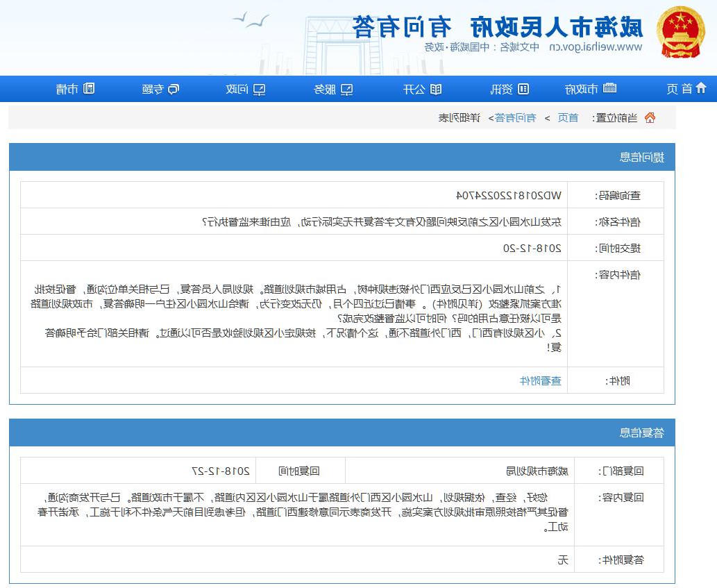The image size is (717, 588).
Task: Click the 查询编码 field label
Action: [x=618, y=196]
